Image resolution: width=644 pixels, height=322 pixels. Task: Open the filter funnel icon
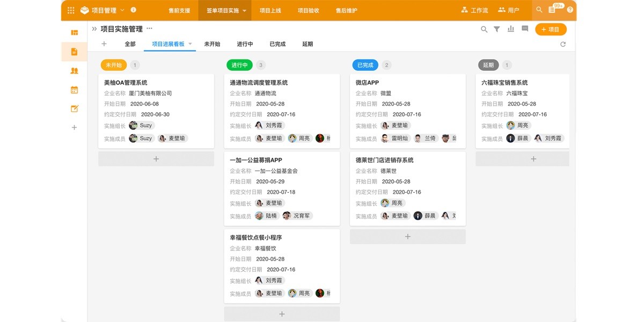click(x=497, y=30)
